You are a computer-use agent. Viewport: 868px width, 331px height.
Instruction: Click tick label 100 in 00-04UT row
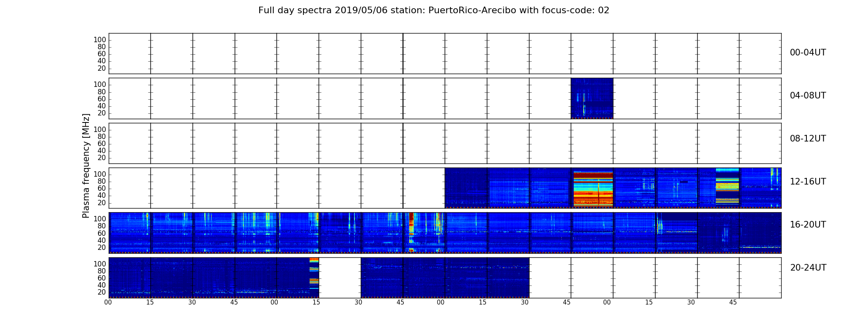(100, 40)
